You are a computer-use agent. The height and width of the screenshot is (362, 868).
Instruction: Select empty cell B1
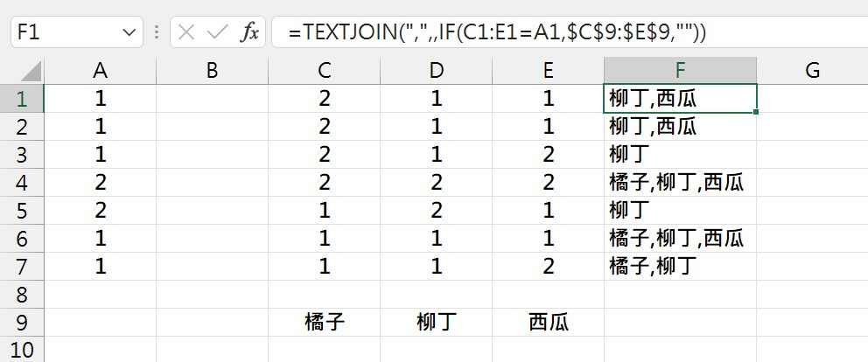tap(212, 99)
